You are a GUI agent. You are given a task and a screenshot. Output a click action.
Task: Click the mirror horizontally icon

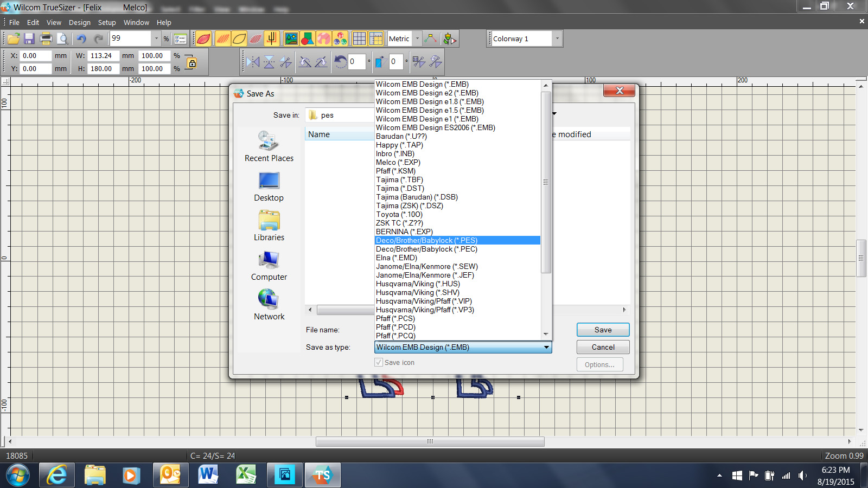pyautogui.click(x=253, y=62)
